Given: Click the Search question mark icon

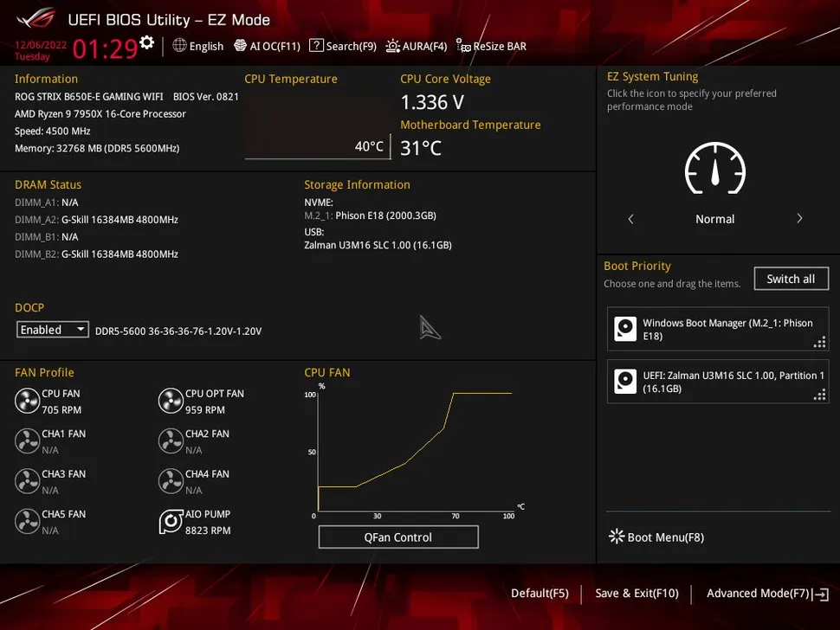Looking at the screenshot, I should [x=317, y=46].
